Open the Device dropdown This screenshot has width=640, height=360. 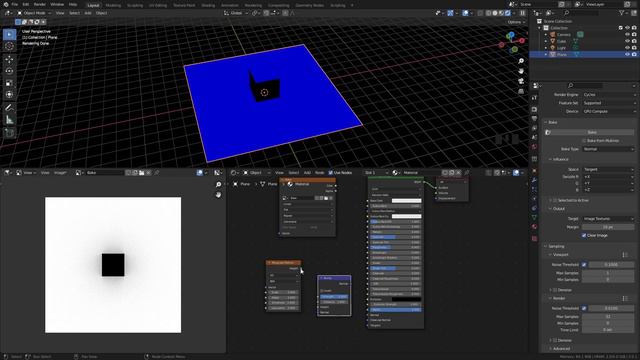pos(609,111)
